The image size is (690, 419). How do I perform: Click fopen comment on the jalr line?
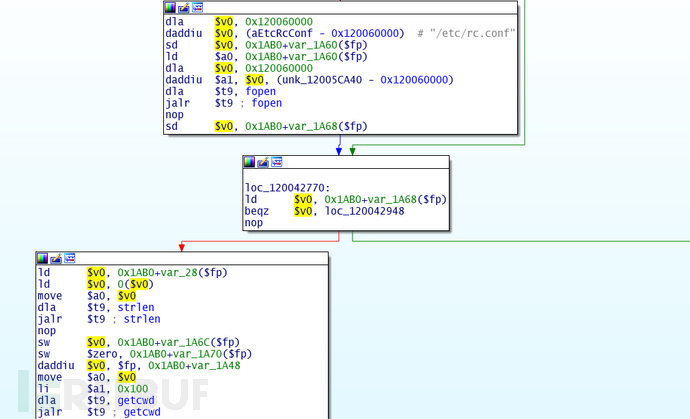point(267,103)
